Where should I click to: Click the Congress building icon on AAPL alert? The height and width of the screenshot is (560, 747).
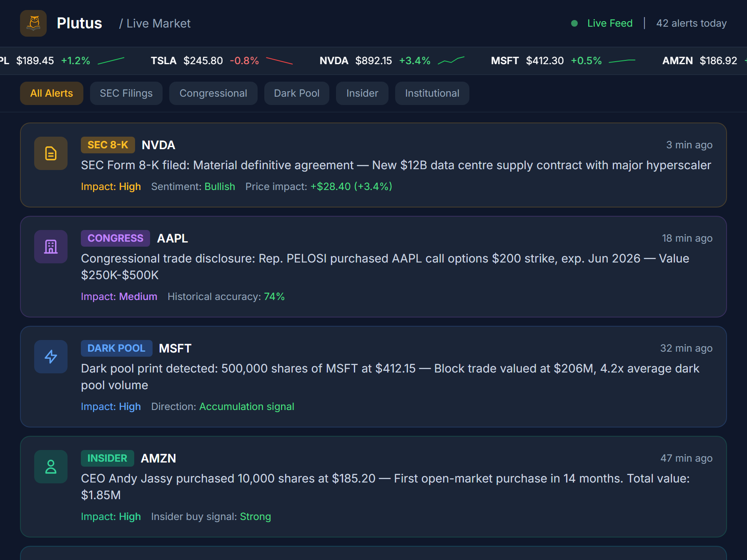[x=50, y=247]
